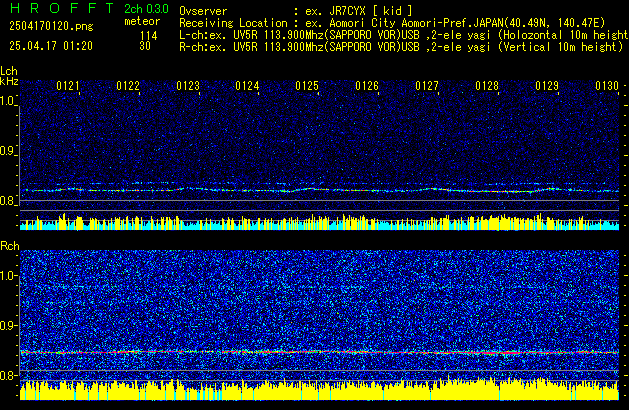Click the 0129 time marker
Screen dimensions: 629x410
tap(547, 86)
